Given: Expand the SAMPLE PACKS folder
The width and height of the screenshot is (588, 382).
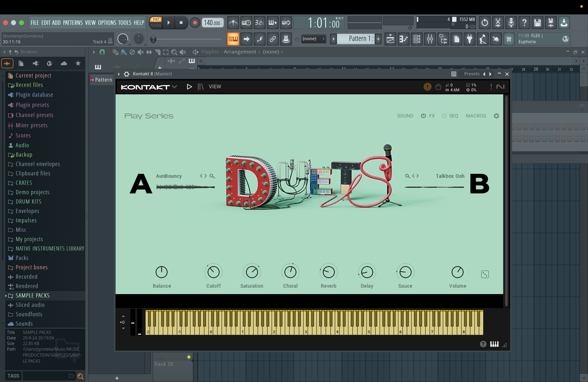Looking at the screenshot, I should pyautogui.click(x=32, y=295).
